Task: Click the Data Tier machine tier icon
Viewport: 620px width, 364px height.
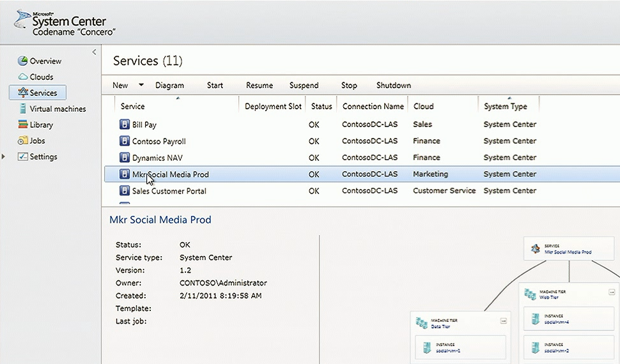Action: (x=421, y=323)
